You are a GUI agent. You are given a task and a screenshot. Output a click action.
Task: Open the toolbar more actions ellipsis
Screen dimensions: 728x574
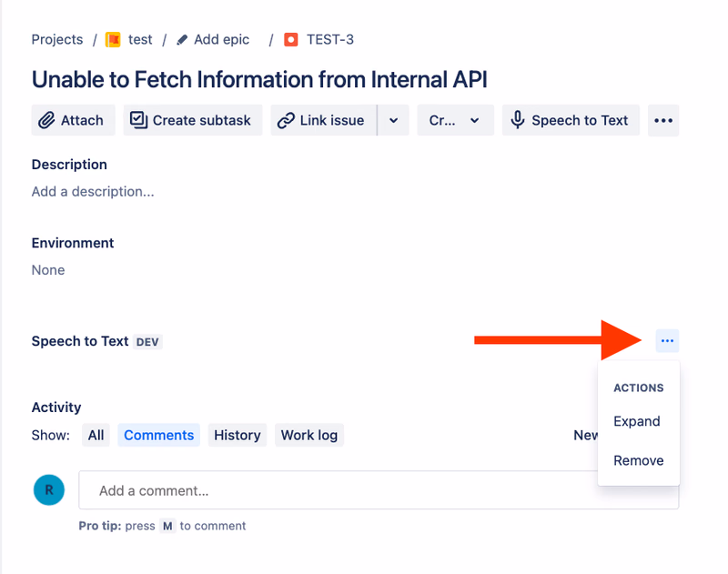point(663,120)
